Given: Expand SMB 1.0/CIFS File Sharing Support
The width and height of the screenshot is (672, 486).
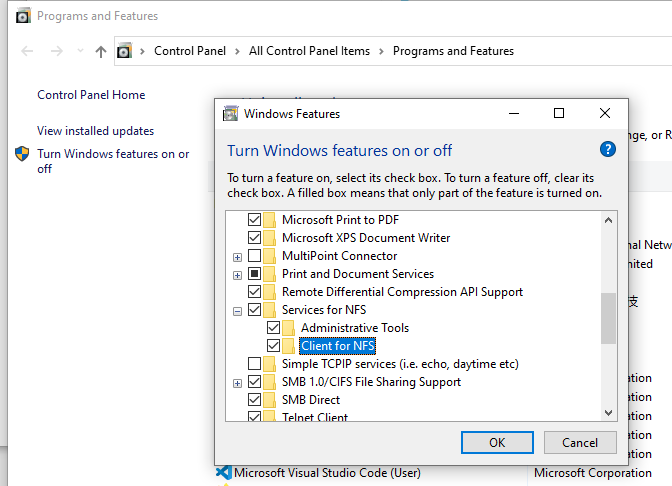Looking at the screenshot, I should point(237,382).
